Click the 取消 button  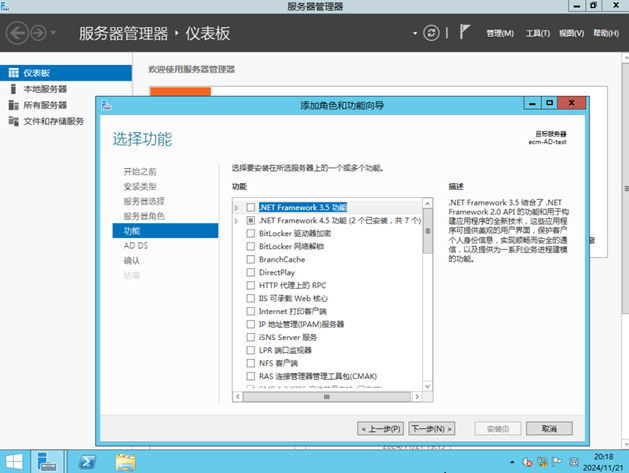[x=549, y=428]
